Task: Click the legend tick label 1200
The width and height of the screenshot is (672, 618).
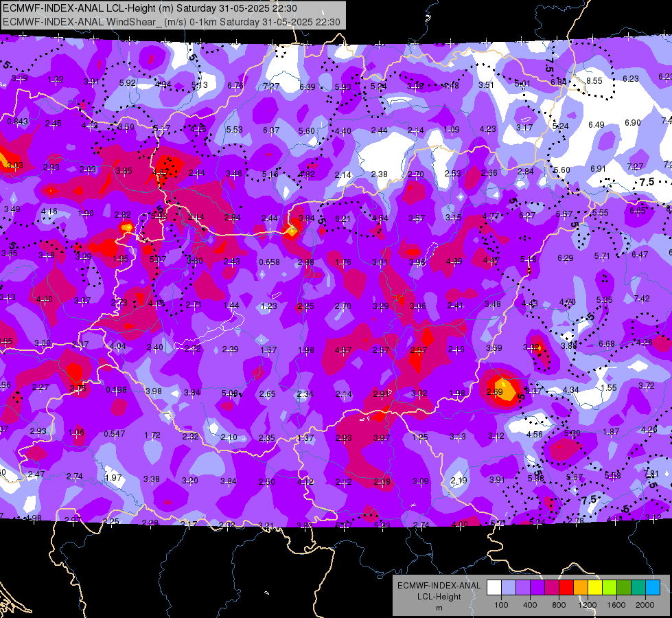Action: tap(588, 605)
